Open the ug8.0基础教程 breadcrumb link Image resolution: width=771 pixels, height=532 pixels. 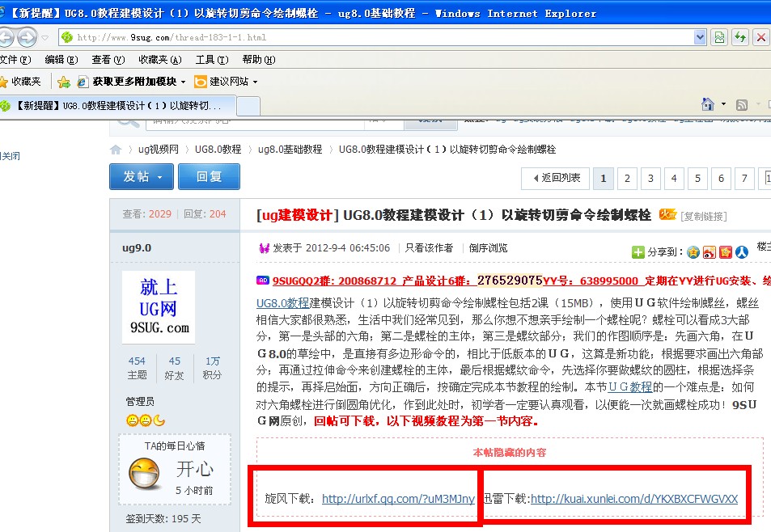pos(290,150)
